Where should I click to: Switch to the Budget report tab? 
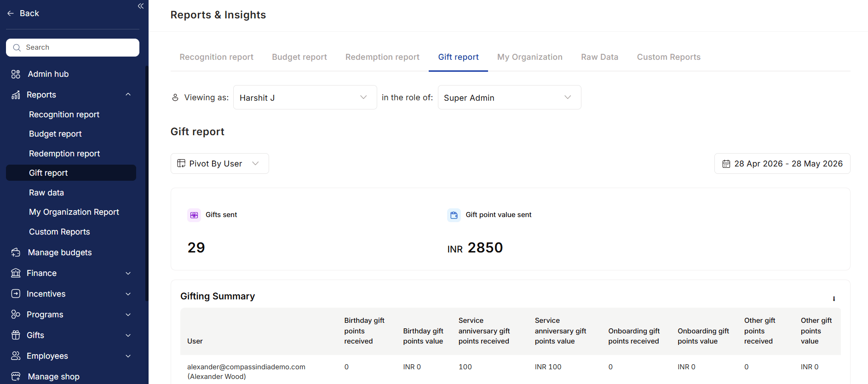pos(299,57)
